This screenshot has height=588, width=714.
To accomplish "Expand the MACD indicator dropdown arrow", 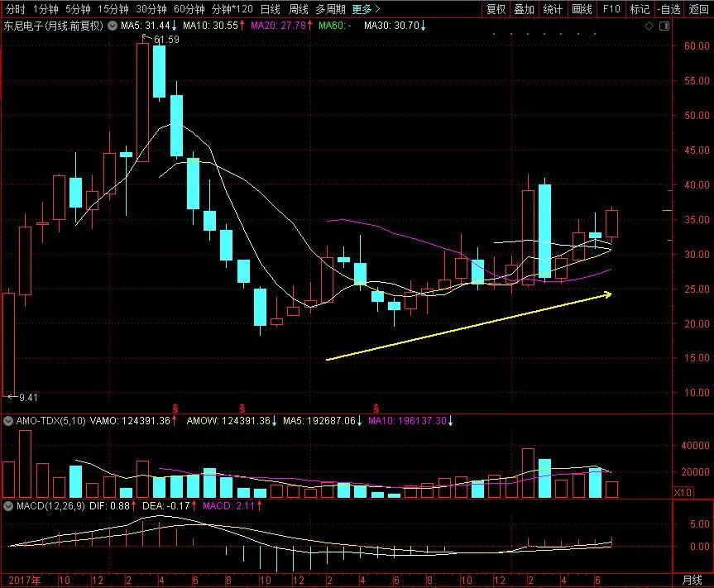I will click(8, 506).
